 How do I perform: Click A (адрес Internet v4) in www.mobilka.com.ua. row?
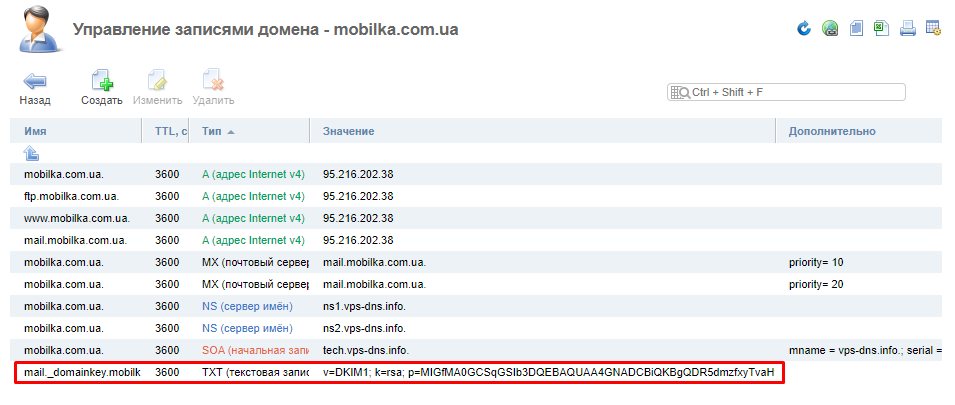[x=253, y=218]
